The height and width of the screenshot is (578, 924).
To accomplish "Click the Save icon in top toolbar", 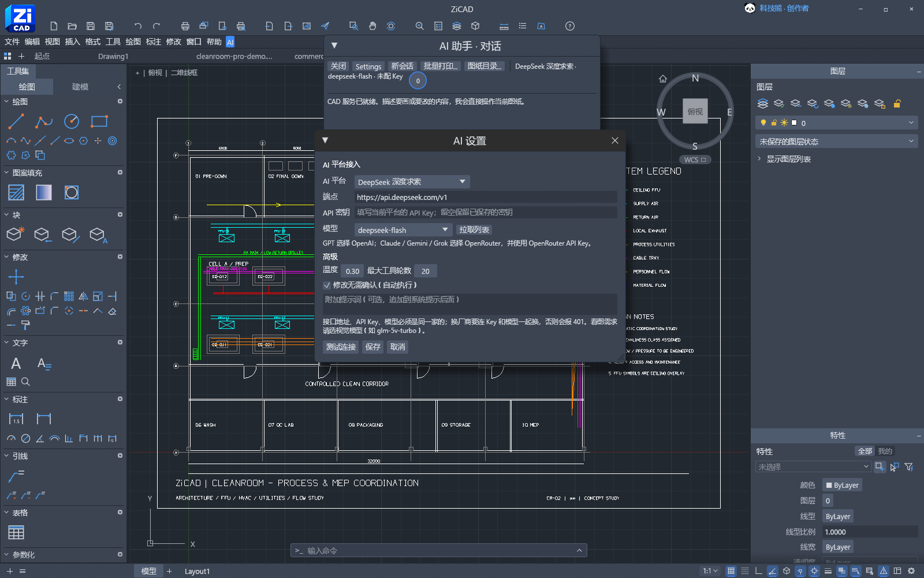I will [x=91, y=26].
